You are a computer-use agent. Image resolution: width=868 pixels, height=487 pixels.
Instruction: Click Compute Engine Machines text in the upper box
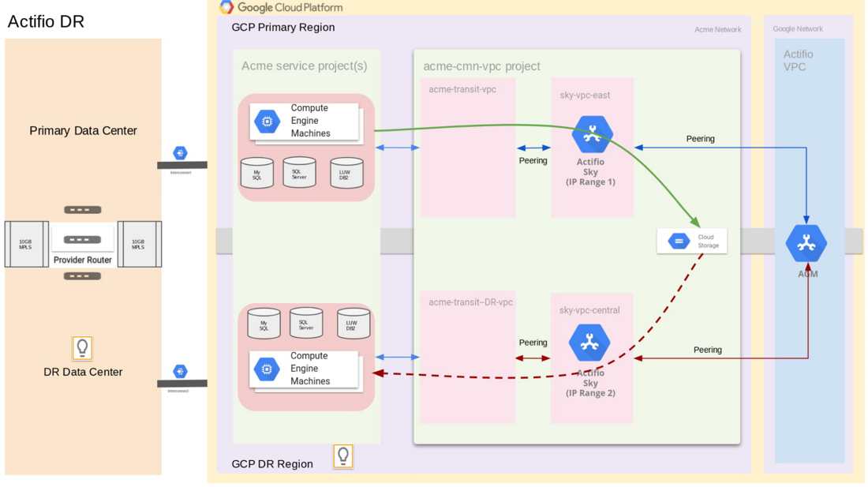click(x=310, y=121)
